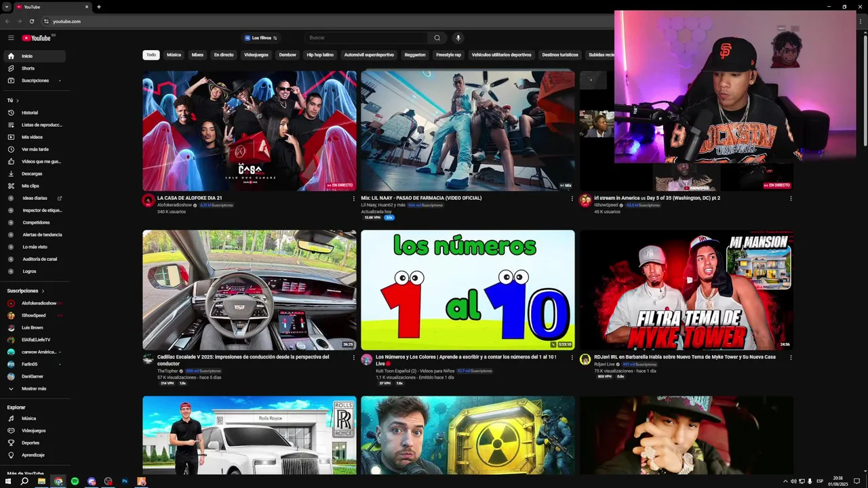The height and width of the screenshot is (488, 868).
Task: Go to Suscripciones in sidebar top section
Action: tap(34, 81)
